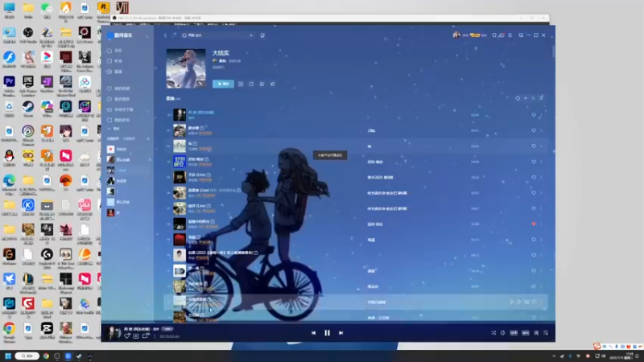Viewport: 644px width, 362px height.
Task: Open the skin shirt icon in header
Action: (x=494, y=35)
